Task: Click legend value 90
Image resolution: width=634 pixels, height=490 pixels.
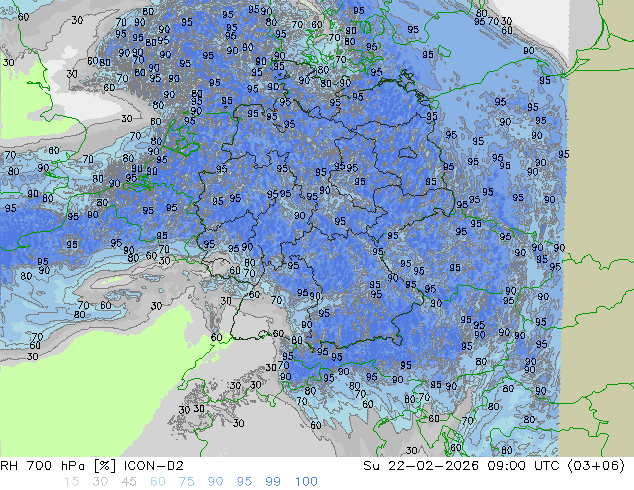Action: [215, 482]
